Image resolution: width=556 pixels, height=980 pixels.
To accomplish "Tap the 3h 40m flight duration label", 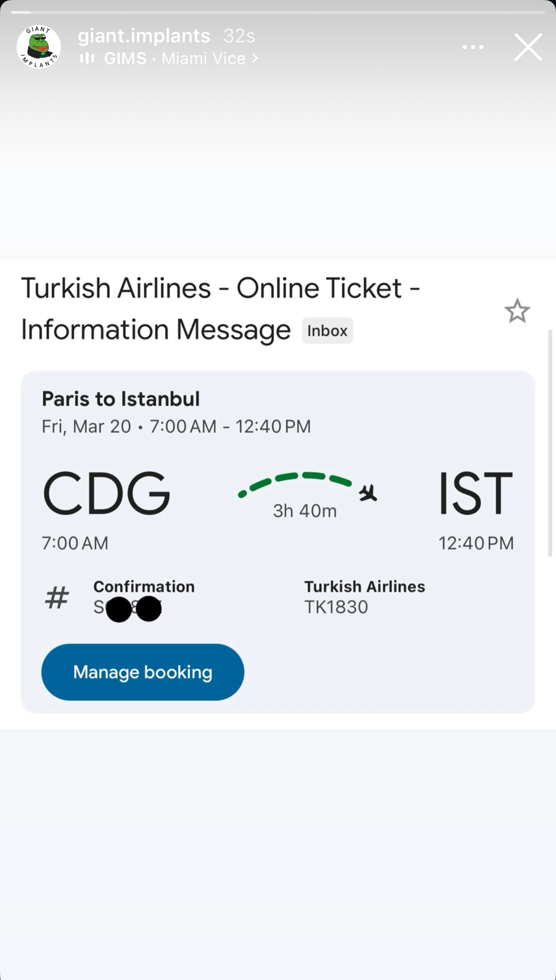I will click(305, 511).
